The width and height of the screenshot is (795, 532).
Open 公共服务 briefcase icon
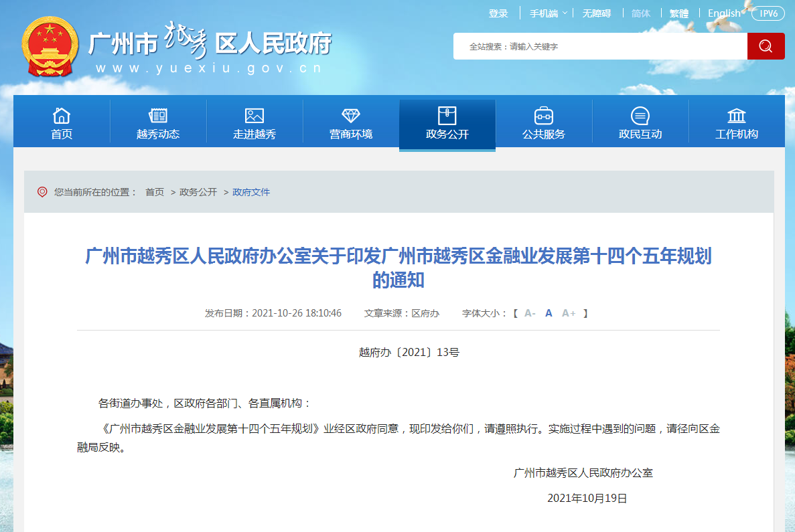544,116
